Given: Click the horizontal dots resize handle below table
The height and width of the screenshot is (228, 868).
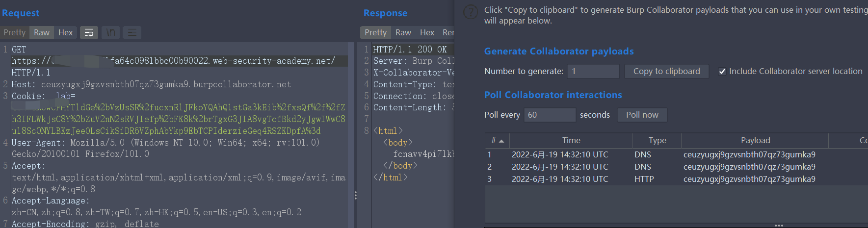Looking at the screenshot, I should 779,226.
